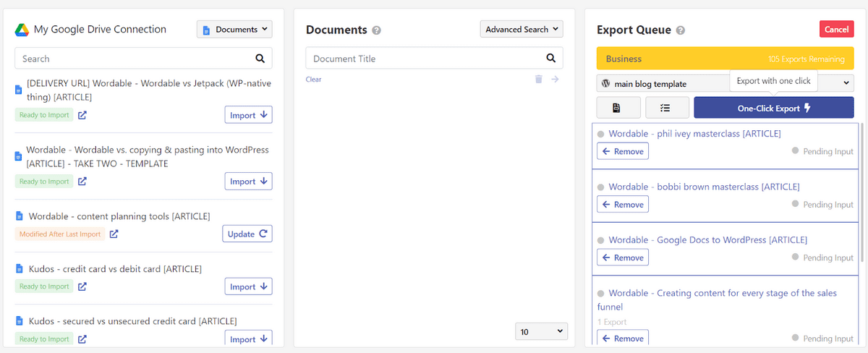Open the page size dropdown showing 10
The width and height of the screenshot is (868, 353).
tap(541, 331)
